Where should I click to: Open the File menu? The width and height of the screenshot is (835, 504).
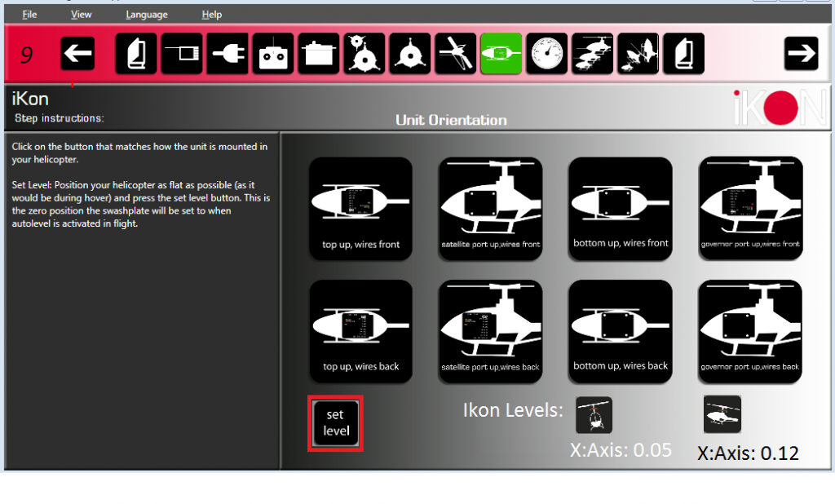click(x=29, y=15)
